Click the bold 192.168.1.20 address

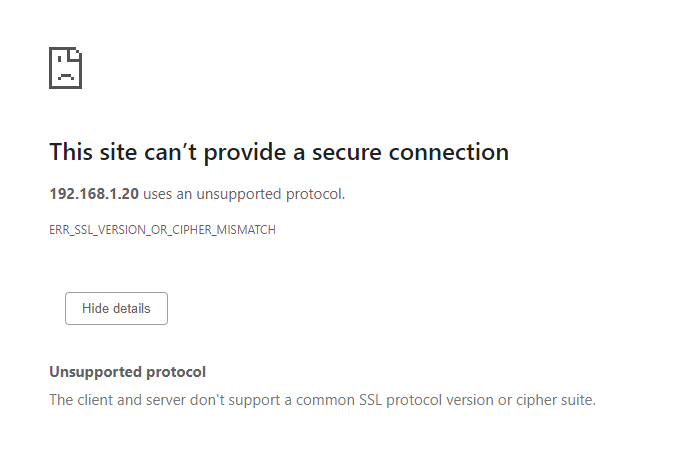(x=94, y=194)
